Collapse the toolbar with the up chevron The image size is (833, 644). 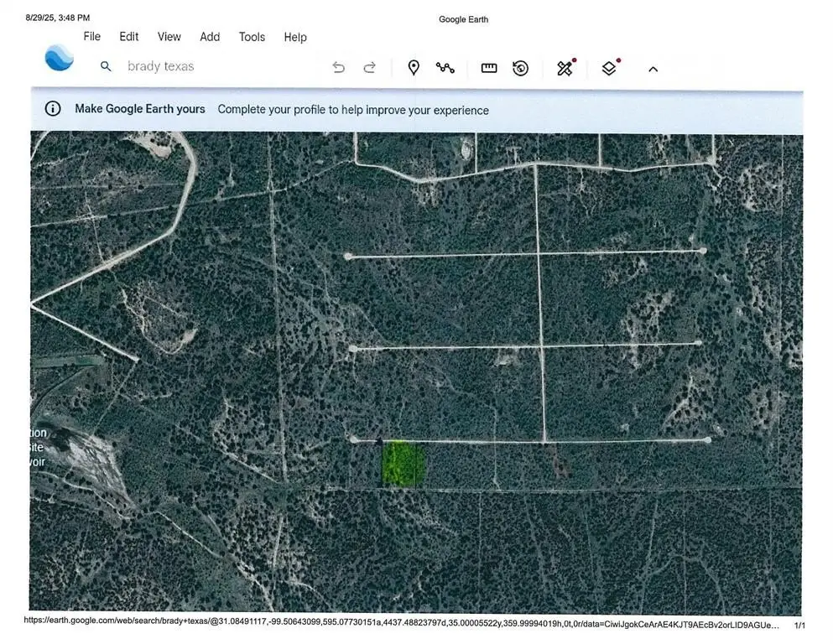(653, 69)
